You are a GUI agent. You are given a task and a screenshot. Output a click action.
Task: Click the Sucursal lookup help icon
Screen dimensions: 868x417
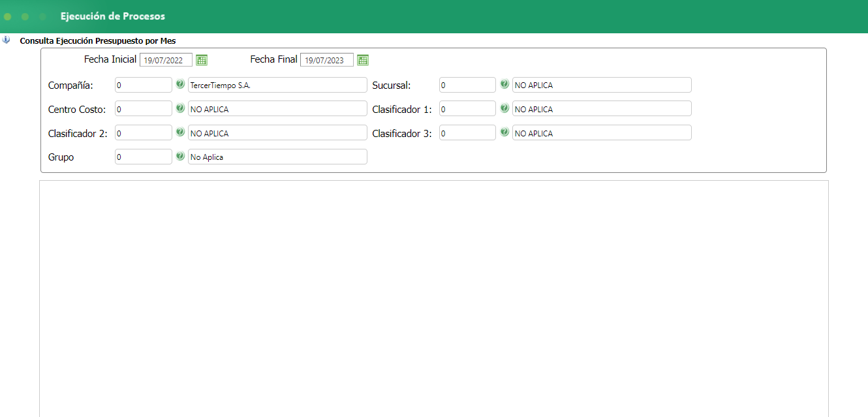(504, 84)
